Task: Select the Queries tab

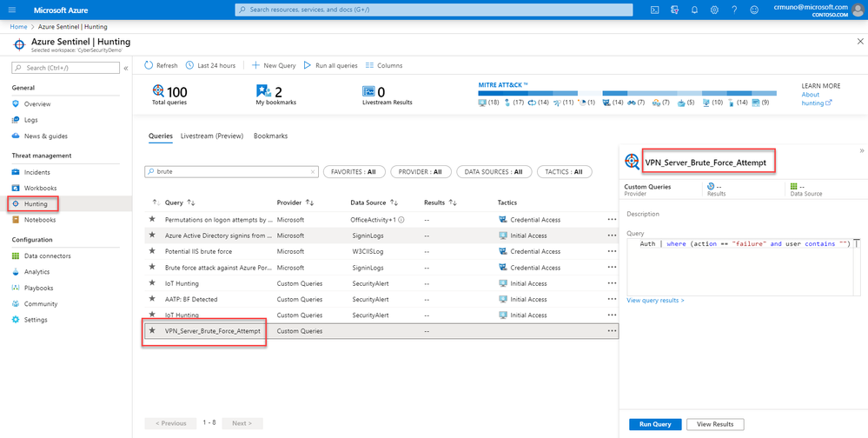Action: (161, 136)
